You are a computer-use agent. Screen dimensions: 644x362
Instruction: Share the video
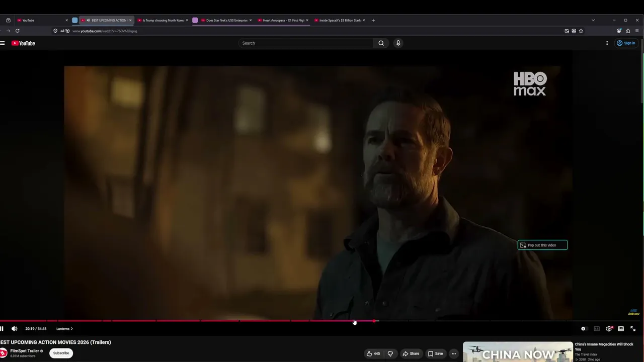pyautogui.click(x=411, y=353)
